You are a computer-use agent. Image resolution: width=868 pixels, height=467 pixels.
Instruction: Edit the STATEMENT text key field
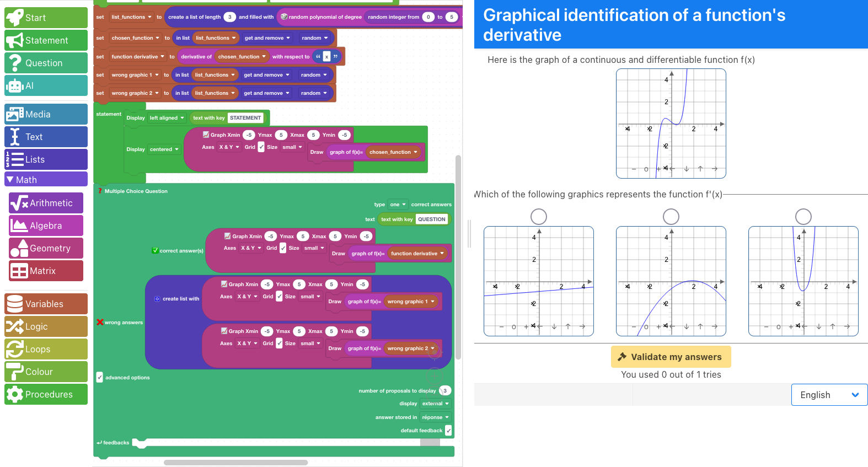[245, 118]
